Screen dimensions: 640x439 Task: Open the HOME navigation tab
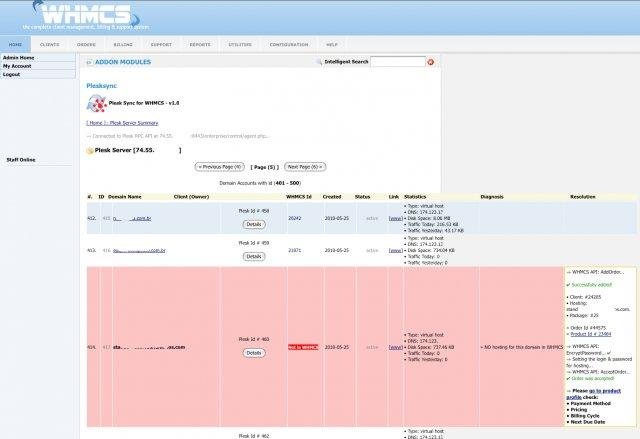tap(15, 44)
